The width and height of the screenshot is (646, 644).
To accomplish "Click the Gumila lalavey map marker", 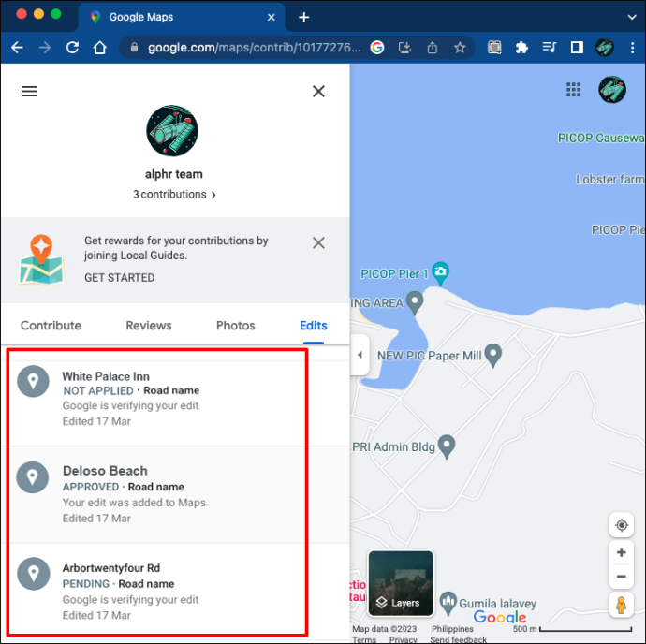I will click(448, 603).
